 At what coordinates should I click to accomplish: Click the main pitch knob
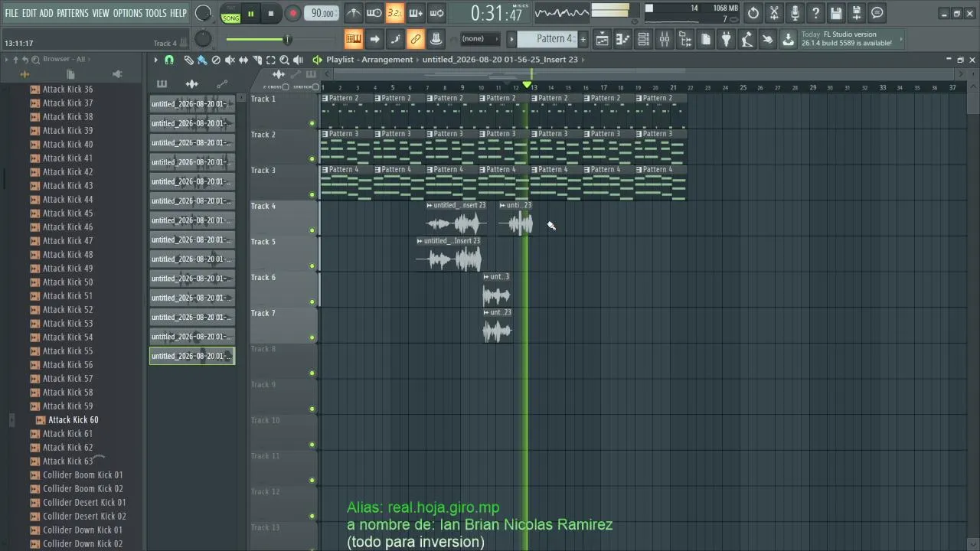203,39
